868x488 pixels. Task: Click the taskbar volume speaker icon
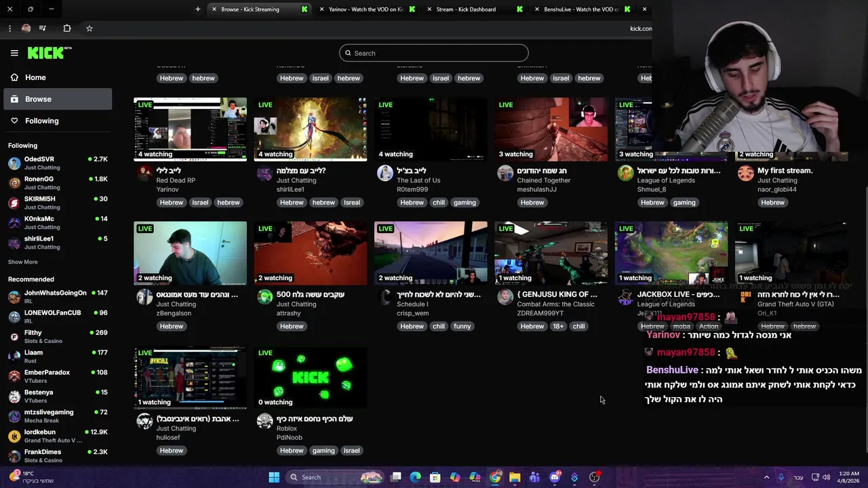(x=826, y=477)
